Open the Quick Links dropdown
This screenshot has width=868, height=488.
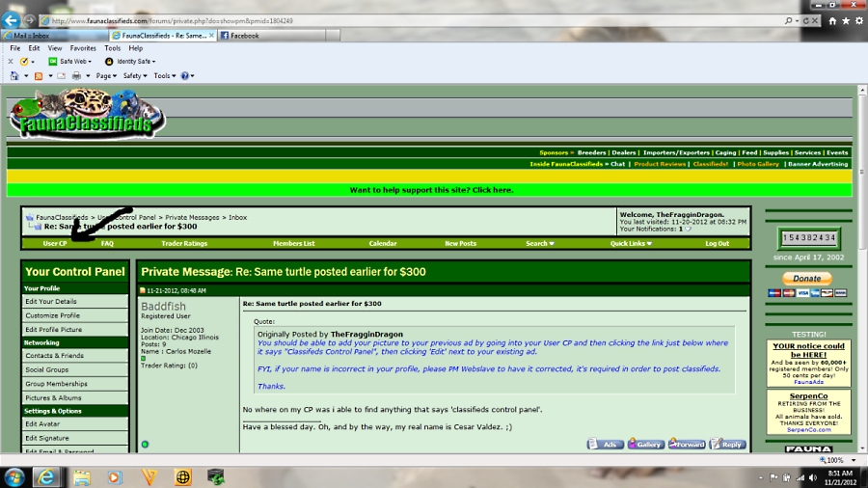631,243
